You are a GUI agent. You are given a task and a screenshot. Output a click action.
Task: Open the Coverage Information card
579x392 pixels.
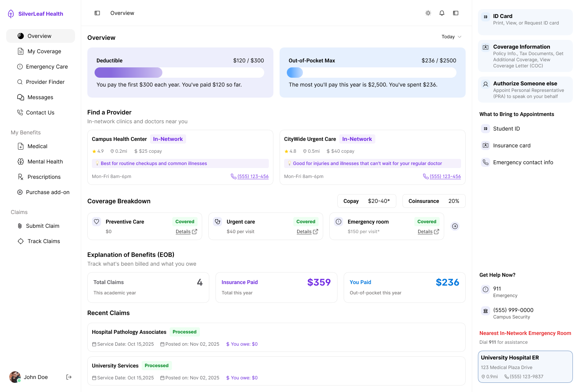525,56
